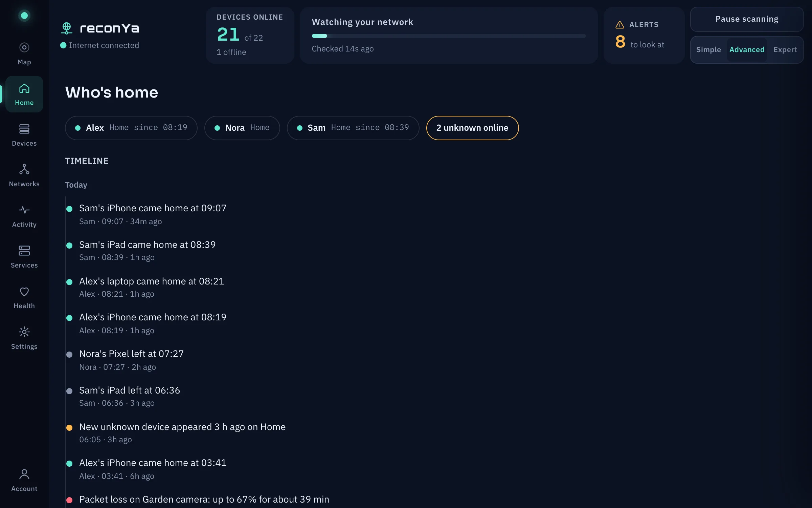Click the Pause scanning button
This screenshot has width=812, height=508.
tap(747, 19)
